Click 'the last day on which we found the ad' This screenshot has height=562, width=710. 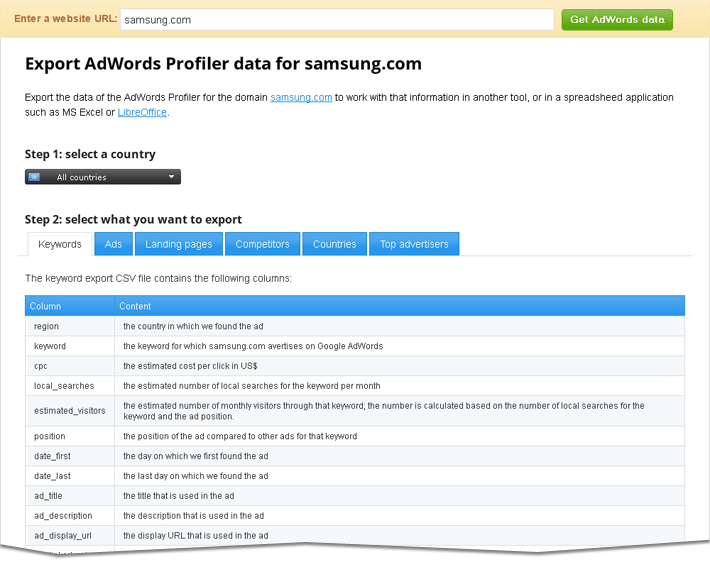pyautogui.click(x=196, y=476)
